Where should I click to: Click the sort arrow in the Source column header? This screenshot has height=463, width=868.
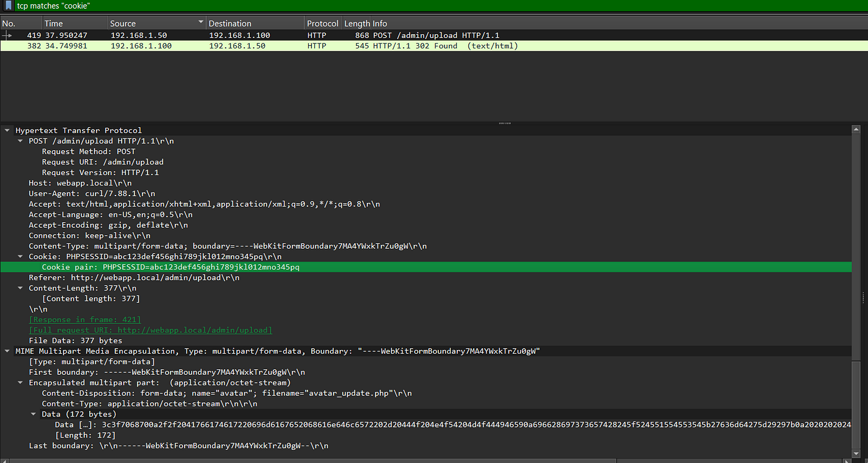click(x=200, y=22)
